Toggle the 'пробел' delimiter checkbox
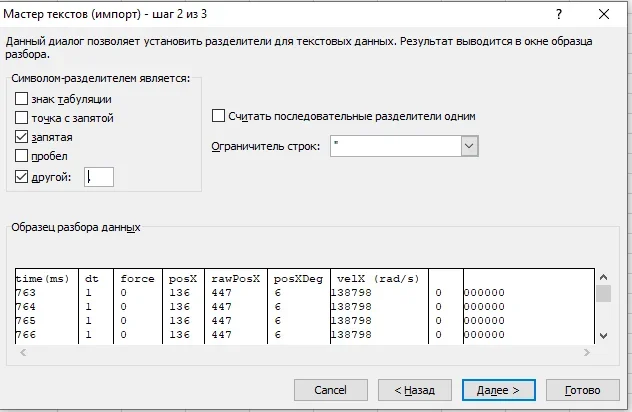Image resolution: width=632 pixels, height=412 pixels. pos(23,156)
